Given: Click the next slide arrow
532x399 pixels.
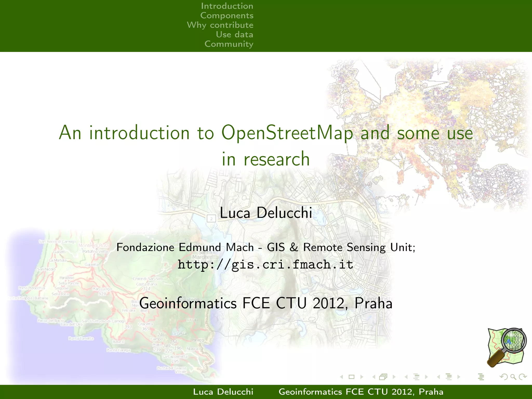Looking at the screenshot, I should pyautogui.click(x=362, y=377).
